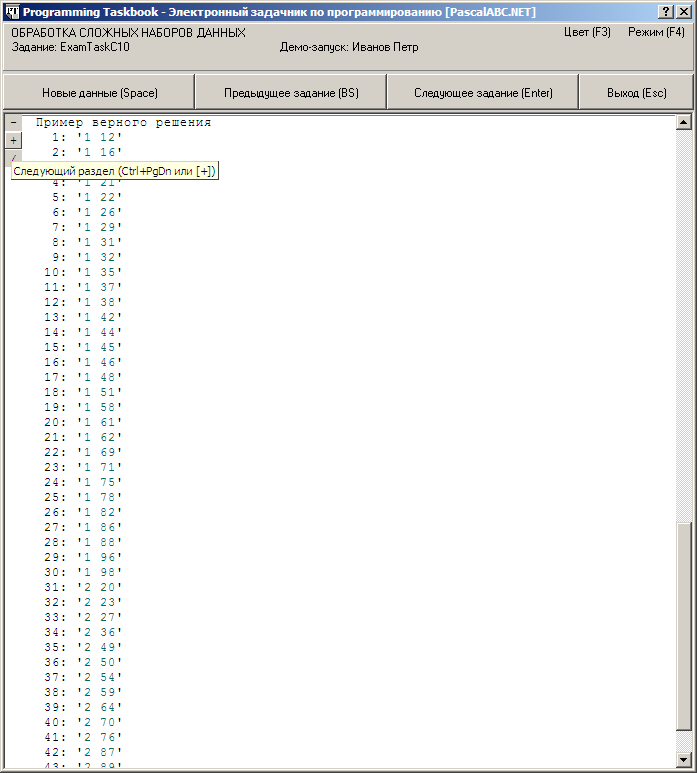Select line 13: '1 42'
The width and height of the screenshot is (697, 773).
click(83, 317)
